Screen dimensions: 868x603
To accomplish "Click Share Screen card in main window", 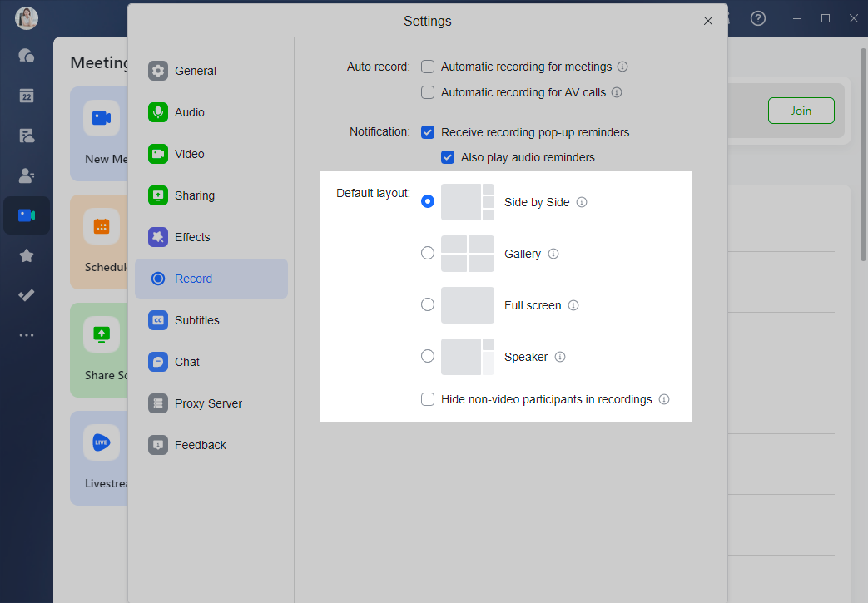I will coord(99,349).
